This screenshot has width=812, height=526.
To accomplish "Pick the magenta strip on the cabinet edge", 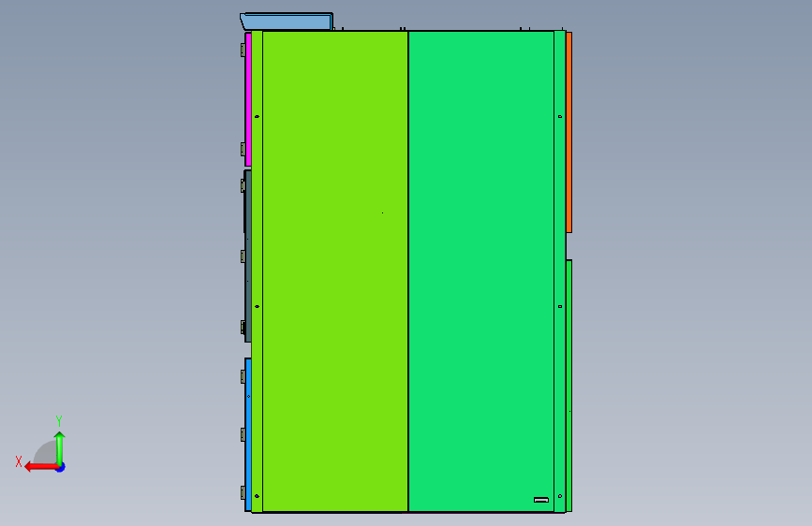I will tap(248, 99).
